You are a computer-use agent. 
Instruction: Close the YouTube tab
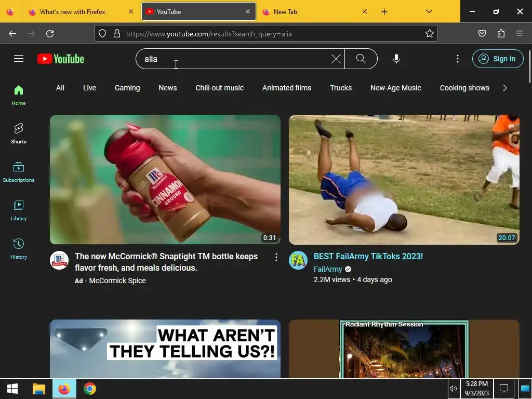(248, 12)
